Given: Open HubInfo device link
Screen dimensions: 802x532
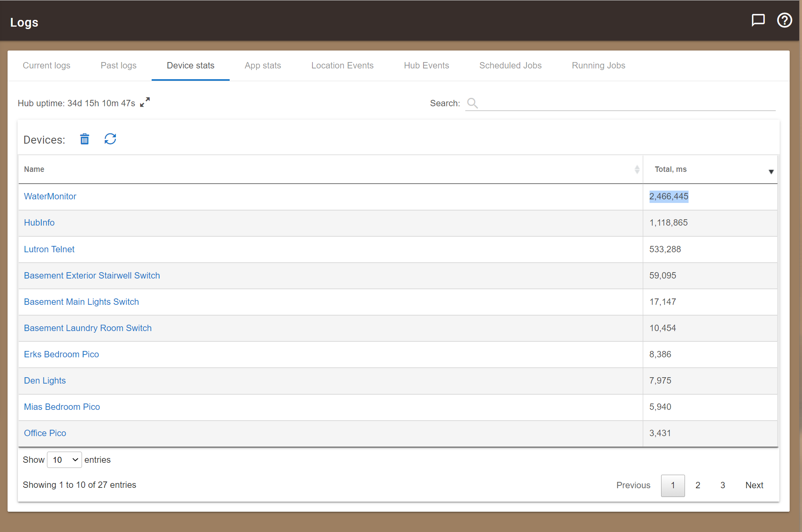Looking at the screenshot, I should point(39,223).
